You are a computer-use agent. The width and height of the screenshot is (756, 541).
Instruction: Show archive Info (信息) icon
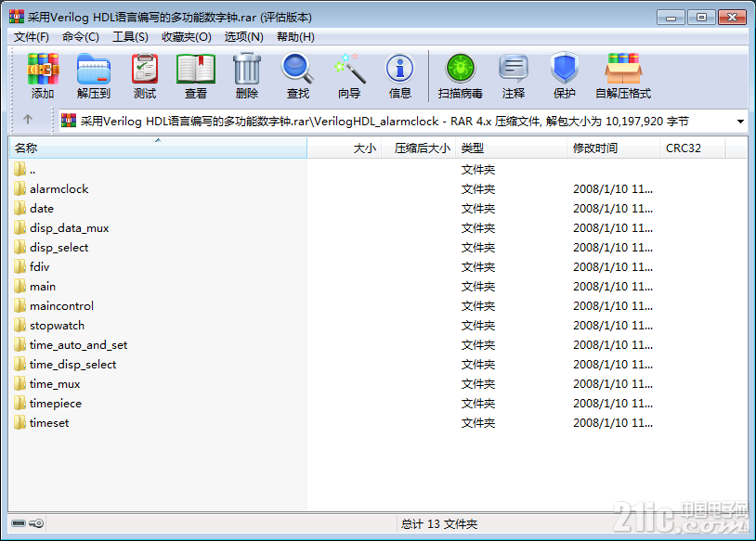point(399,70)
